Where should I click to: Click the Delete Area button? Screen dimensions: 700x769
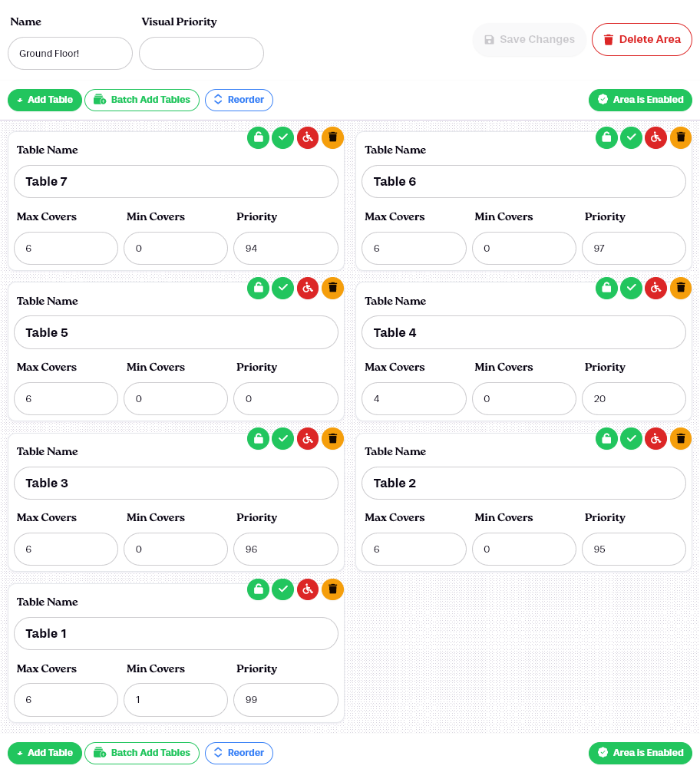click(642, 40)
